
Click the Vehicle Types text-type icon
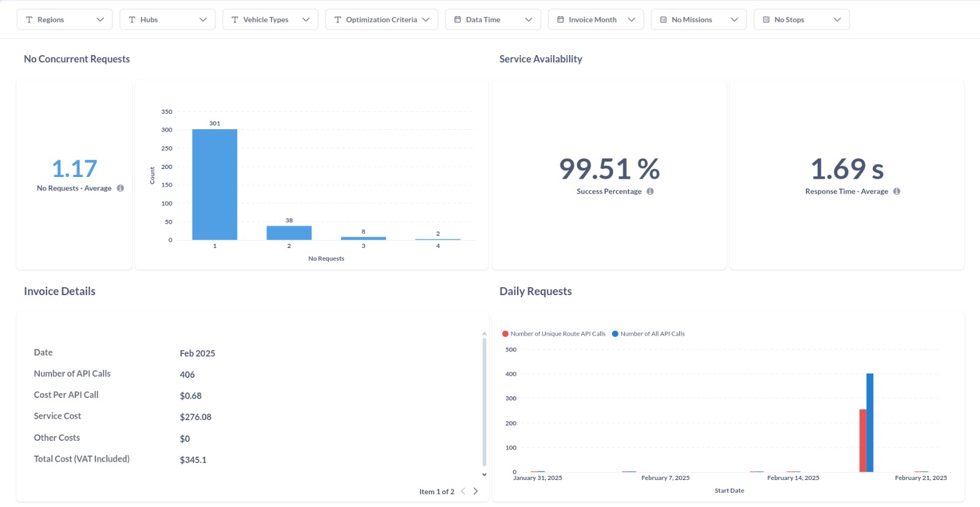click(x=235, y=20)
